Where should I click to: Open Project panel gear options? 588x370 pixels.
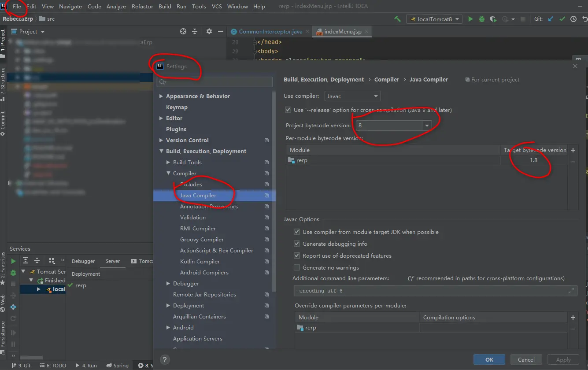209,31
